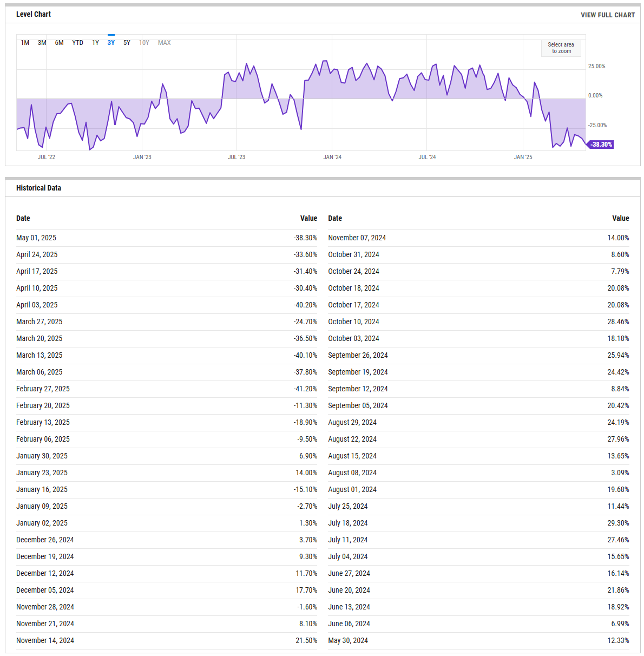This screenshot has height=656, width=644.
Task: Click the JAN '24 axis label
Action: [332, 158]
